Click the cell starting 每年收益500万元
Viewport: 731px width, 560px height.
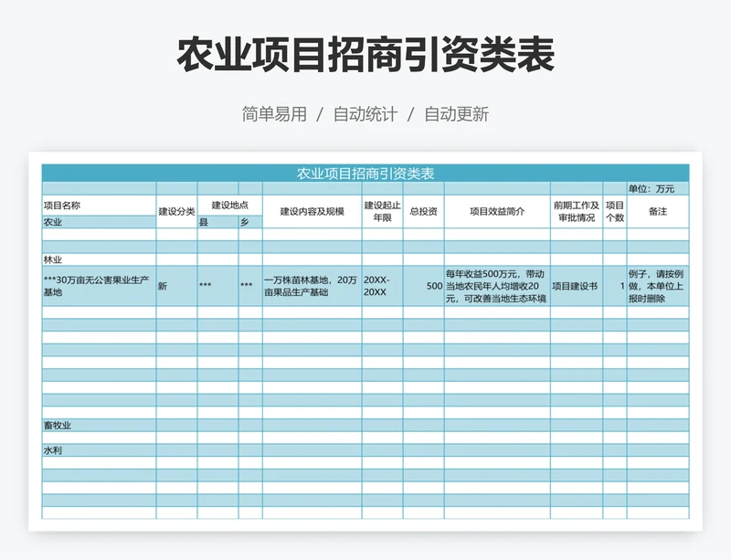(x=497, y=286)
